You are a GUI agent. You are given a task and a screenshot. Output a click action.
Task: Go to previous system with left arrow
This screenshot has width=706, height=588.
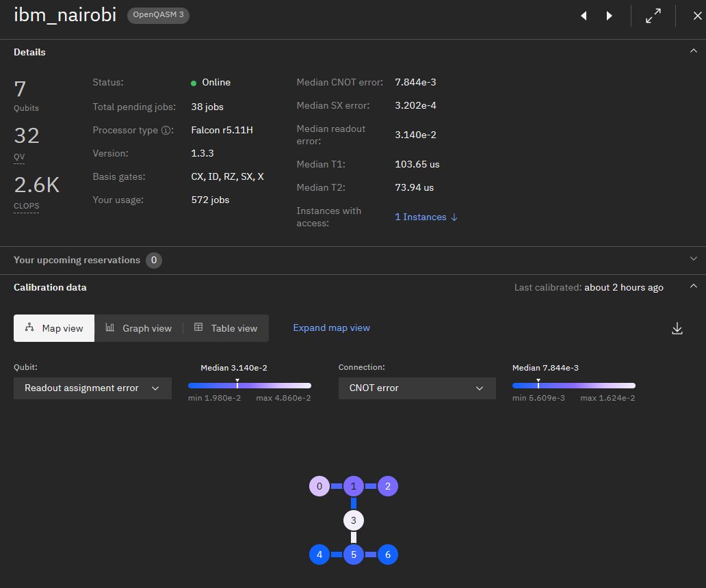(x=584, y=16)
